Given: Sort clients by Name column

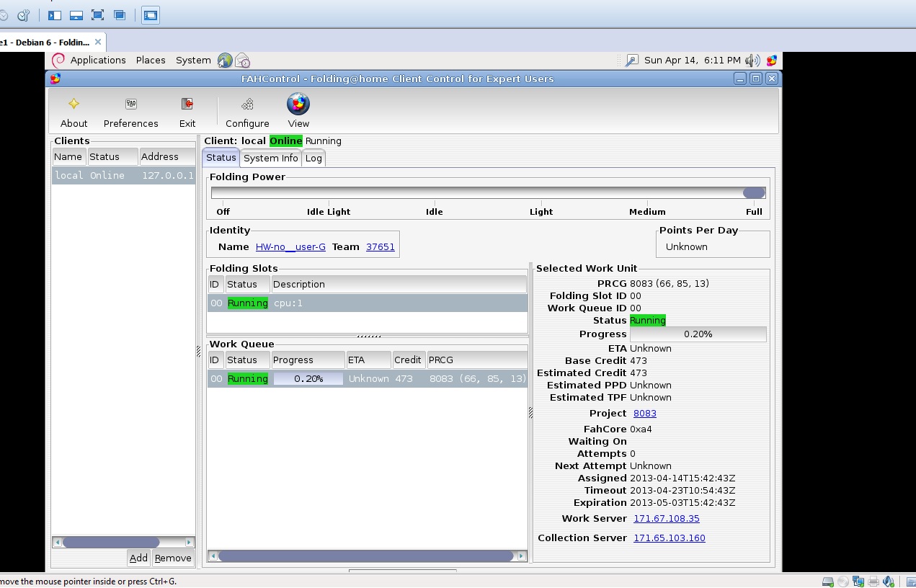Looking at the screenshot, I should pos(68,156).
